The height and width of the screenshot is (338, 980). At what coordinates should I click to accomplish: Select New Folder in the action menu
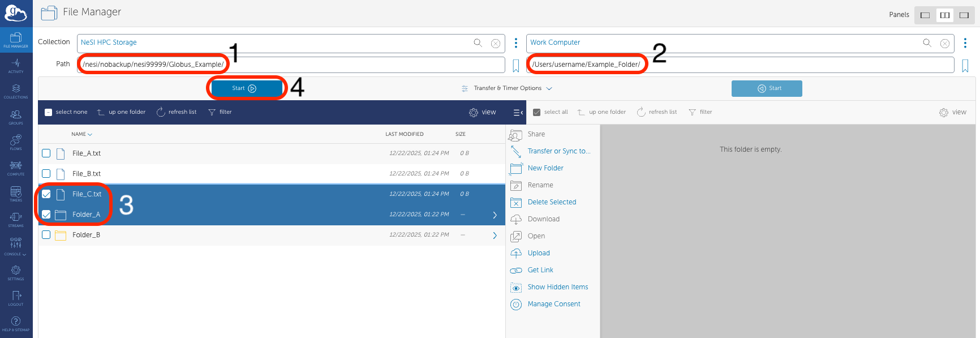click(x=545, y=168)
